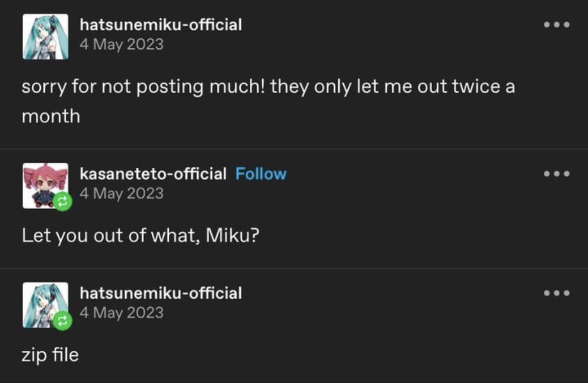This screenshot has height=383, width=588.
Task: Open kasaneteto-official's red-haired avatar
Action: click(45, 185)
